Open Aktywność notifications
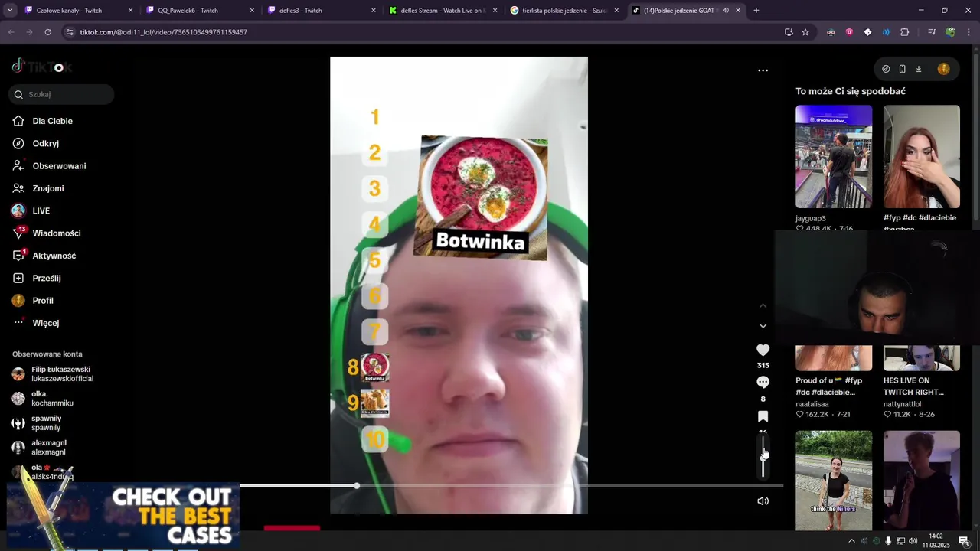 point(44,256)
